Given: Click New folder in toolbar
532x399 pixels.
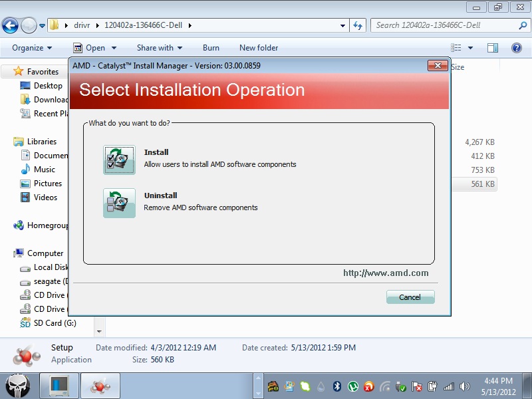Looking at the screenshot, I should click(x=259, y=48).
